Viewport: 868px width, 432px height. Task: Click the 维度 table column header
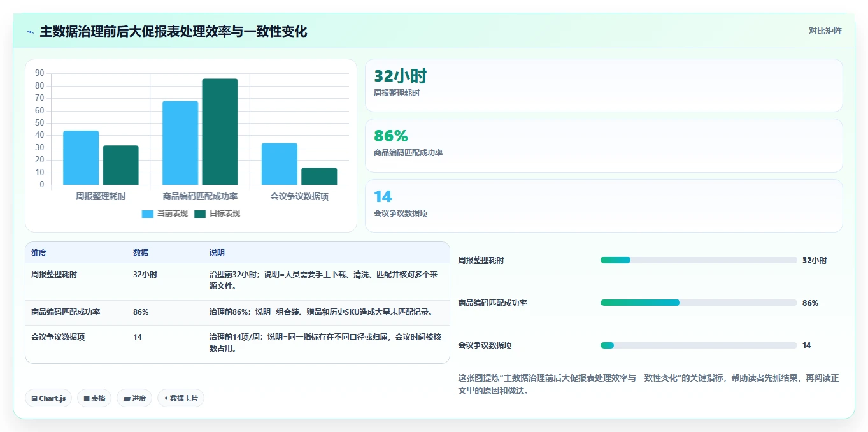tap(39, 253)
